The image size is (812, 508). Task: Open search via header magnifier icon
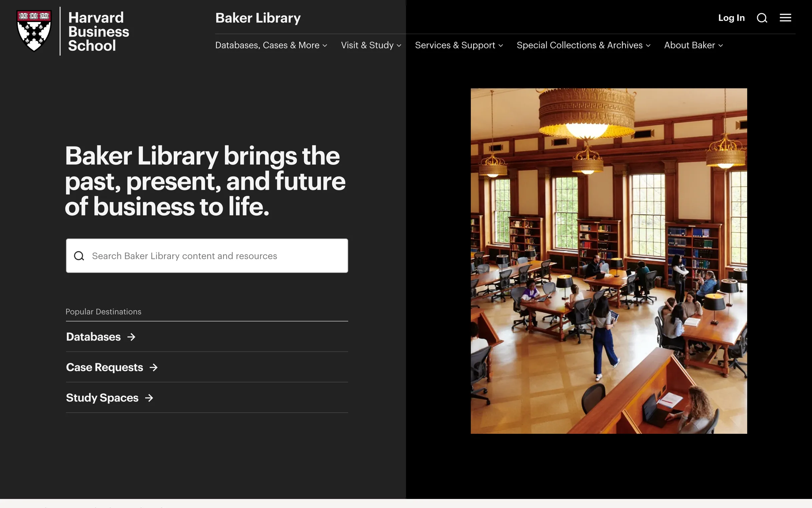coord(762,18)
